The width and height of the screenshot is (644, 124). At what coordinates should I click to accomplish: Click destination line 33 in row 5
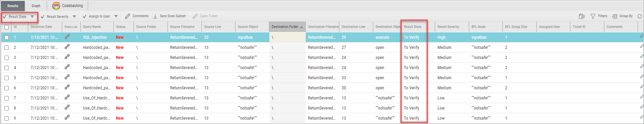pos(344,78)
